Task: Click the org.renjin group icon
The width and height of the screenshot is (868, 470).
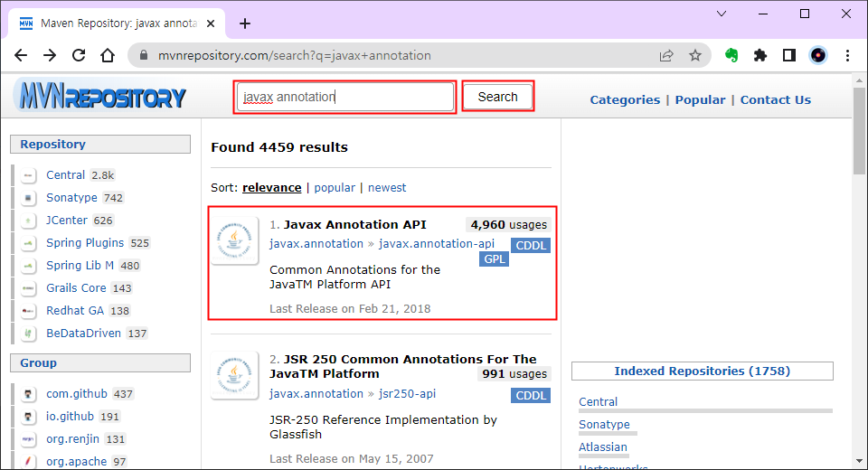Action: click(28, 439)
